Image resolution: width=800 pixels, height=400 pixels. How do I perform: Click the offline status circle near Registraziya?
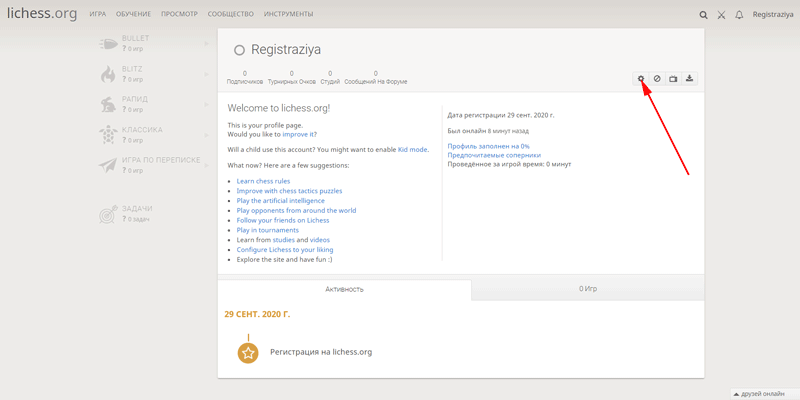point(239,51)
